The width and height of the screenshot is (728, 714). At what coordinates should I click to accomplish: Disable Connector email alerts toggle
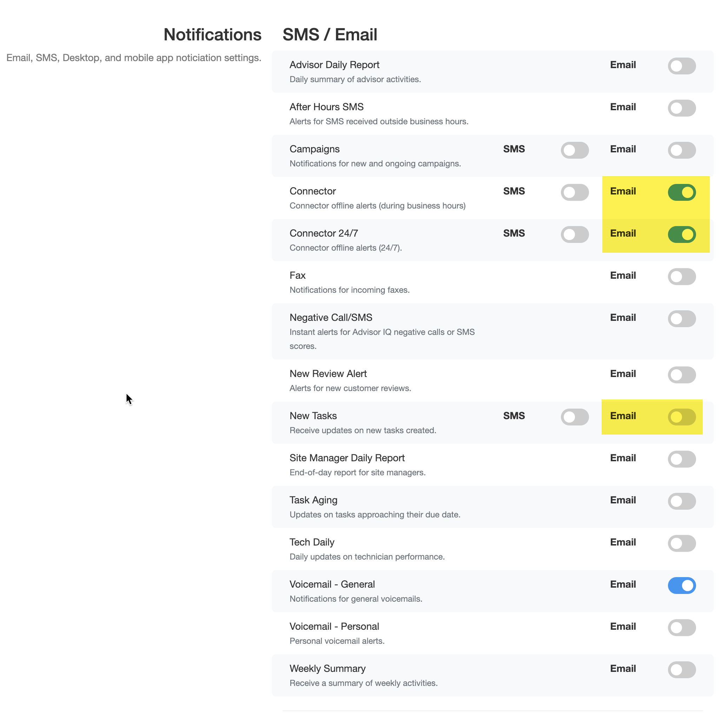tap(682, 192)
